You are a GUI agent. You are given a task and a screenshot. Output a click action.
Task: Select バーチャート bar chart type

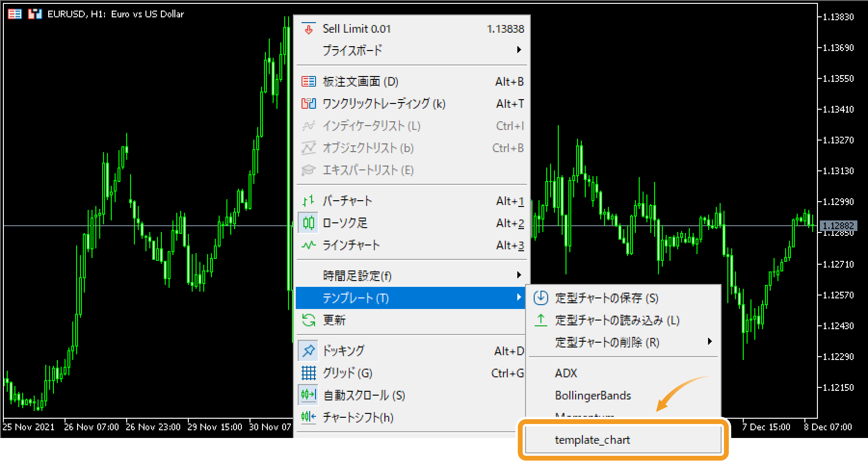coord(411,201)
